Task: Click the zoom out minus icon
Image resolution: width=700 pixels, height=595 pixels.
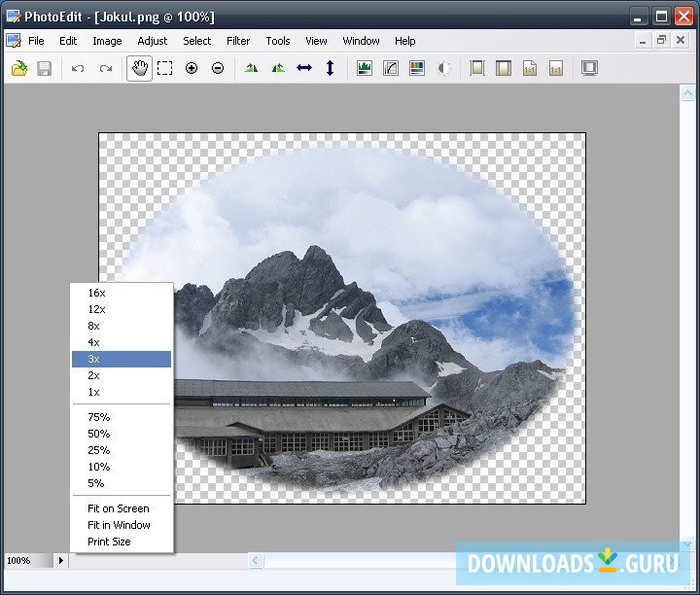Action: point(218,68)
